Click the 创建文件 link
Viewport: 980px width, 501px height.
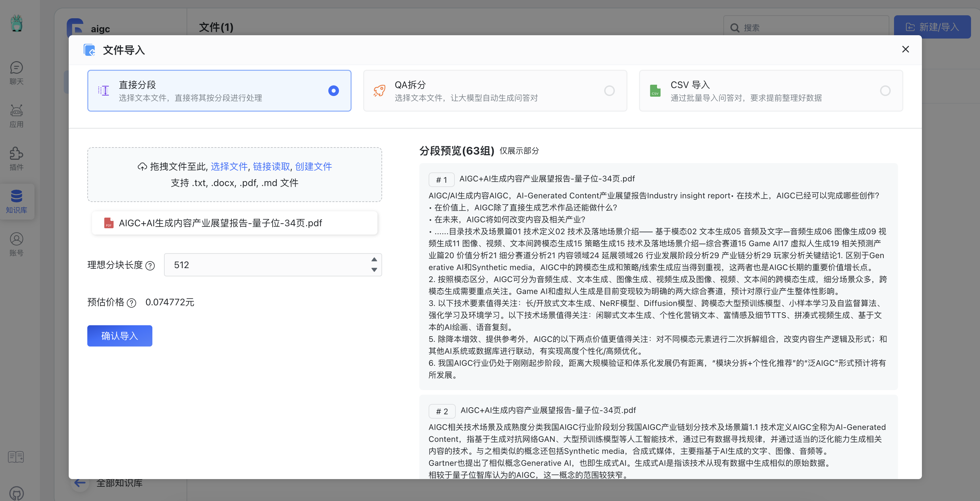[x=313, y=166]
